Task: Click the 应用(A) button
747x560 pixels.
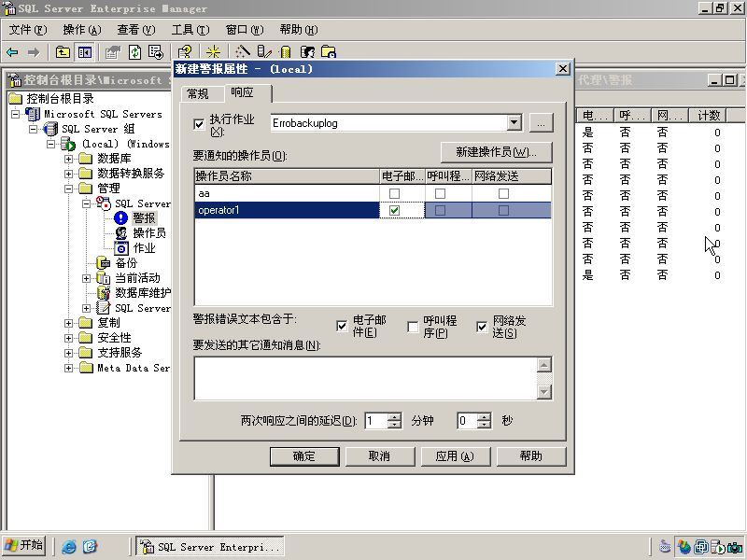Action: pyautogui.click(x=455, y=456)
